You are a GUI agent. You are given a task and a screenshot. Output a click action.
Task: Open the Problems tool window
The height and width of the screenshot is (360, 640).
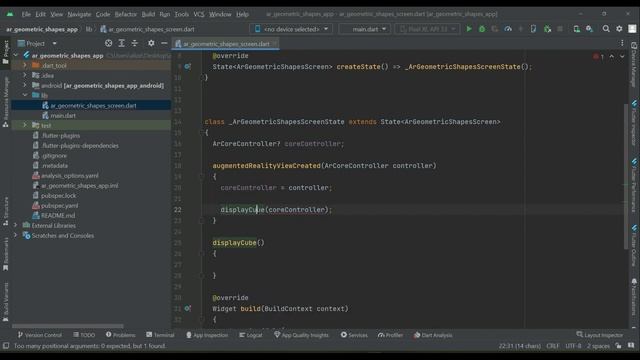click(x=120, y=335)
